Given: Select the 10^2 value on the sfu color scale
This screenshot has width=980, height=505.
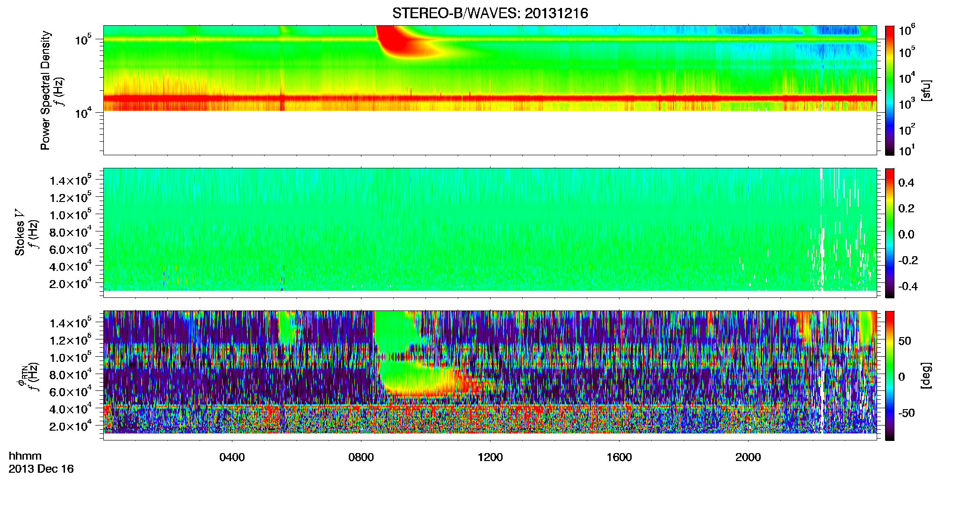Looking at the screenshot, I should [907, 129].
